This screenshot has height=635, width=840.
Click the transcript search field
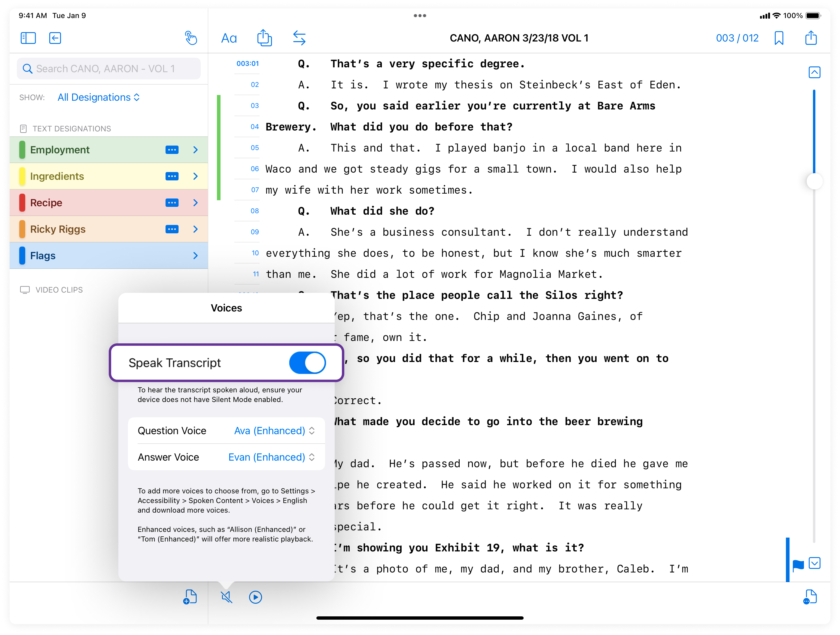coord(109,69)
